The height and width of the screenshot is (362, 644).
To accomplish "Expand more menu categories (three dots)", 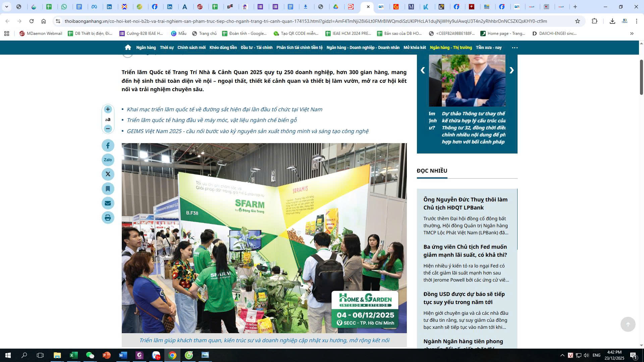I will (x=515, y=48).
